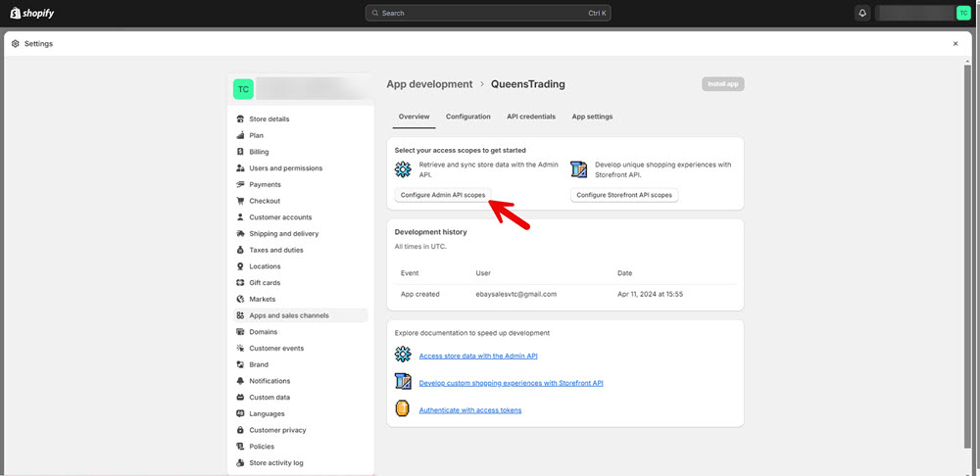980x476 pixels.
Task: Click the Markets globe icon
Action: click(240, 300)
